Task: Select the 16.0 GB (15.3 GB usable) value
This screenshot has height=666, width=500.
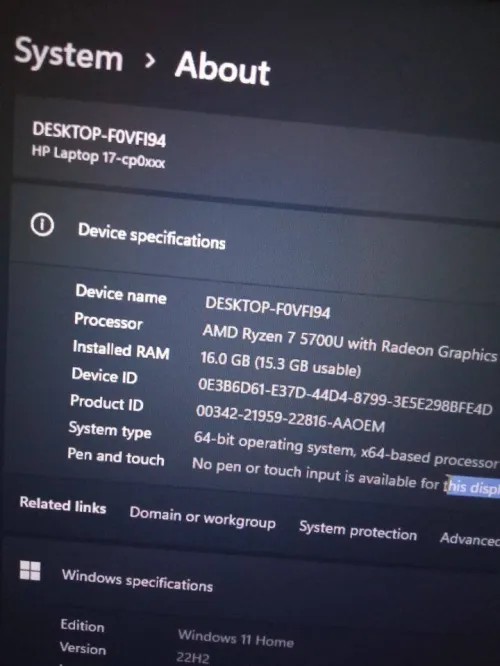Action: pos(280,364)
